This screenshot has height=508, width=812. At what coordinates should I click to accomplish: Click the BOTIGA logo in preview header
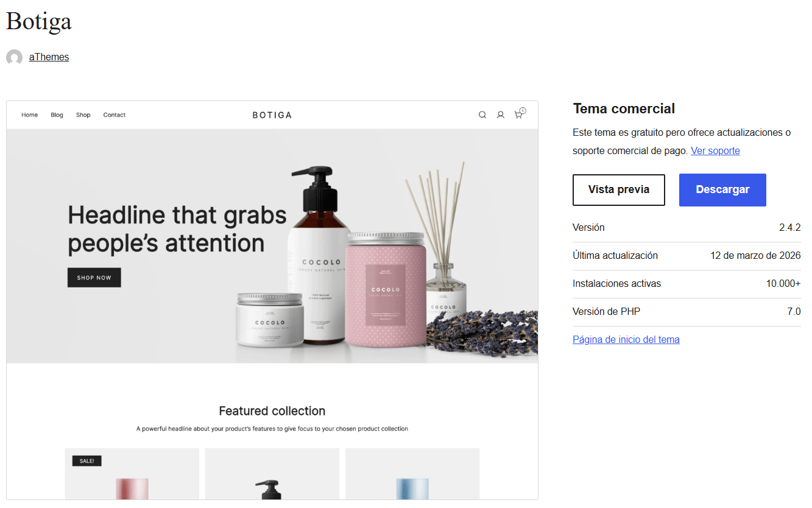click(272, 115)
